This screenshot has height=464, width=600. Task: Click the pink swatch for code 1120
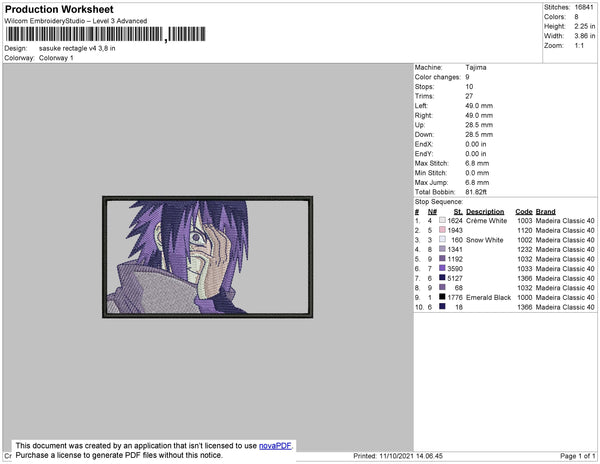[442, 230]
